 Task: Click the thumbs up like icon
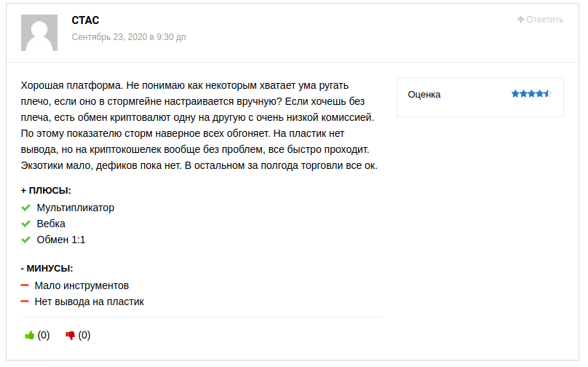[x=30, y=336]
